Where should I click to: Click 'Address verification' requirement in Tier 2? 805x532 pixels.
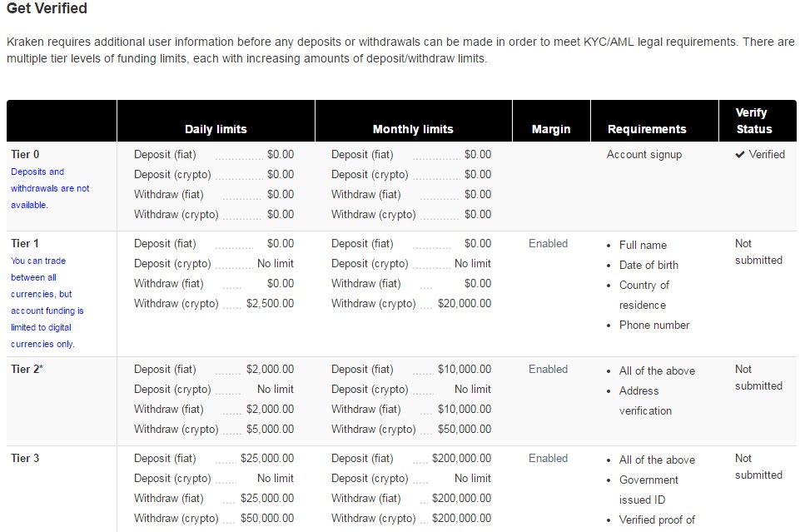645,400
